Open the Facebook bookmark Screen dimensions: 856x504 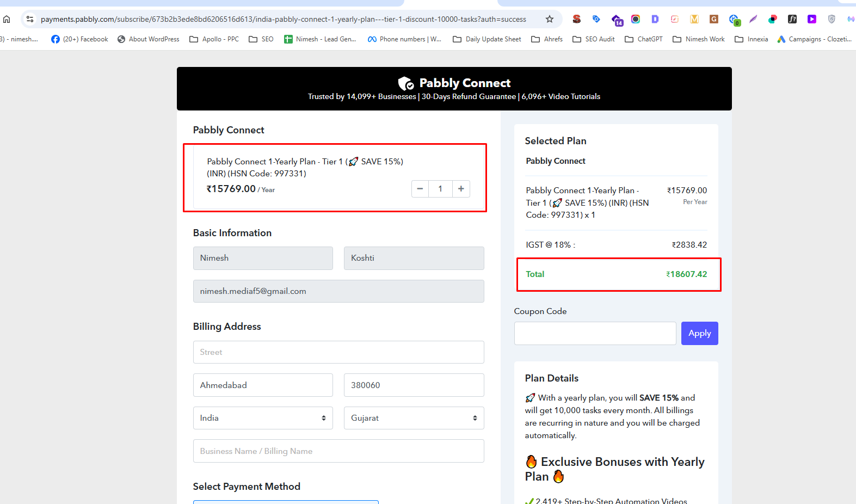pyautogui.click(x=79, y=39)
